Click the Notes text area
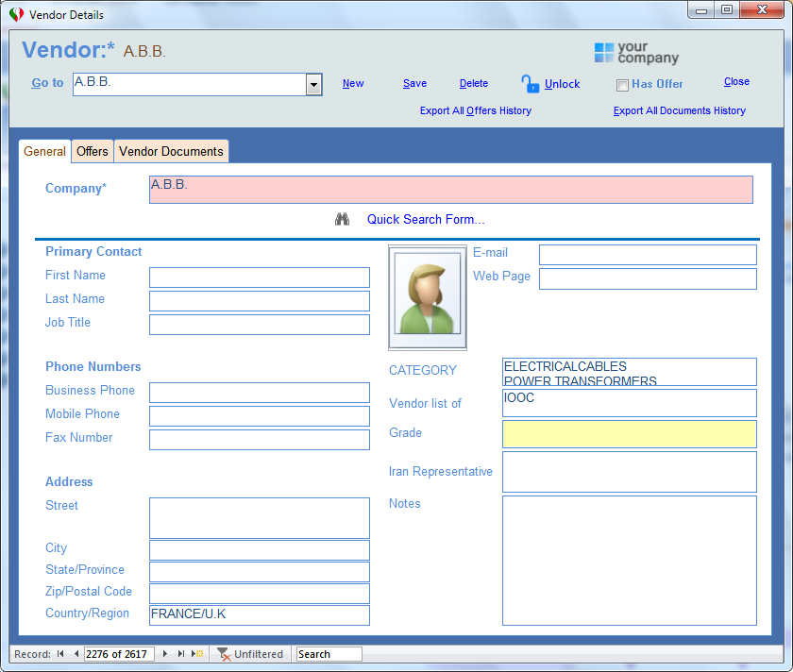 (630, 561)
